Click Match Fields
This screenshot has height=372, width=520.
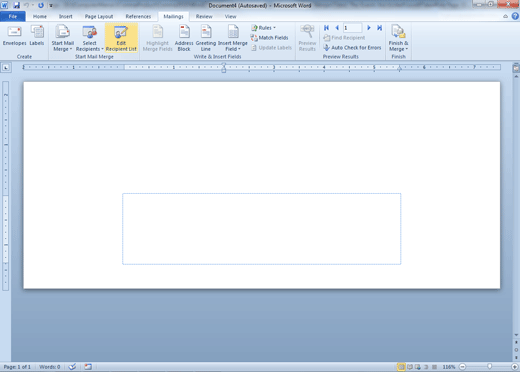(269, 38)
